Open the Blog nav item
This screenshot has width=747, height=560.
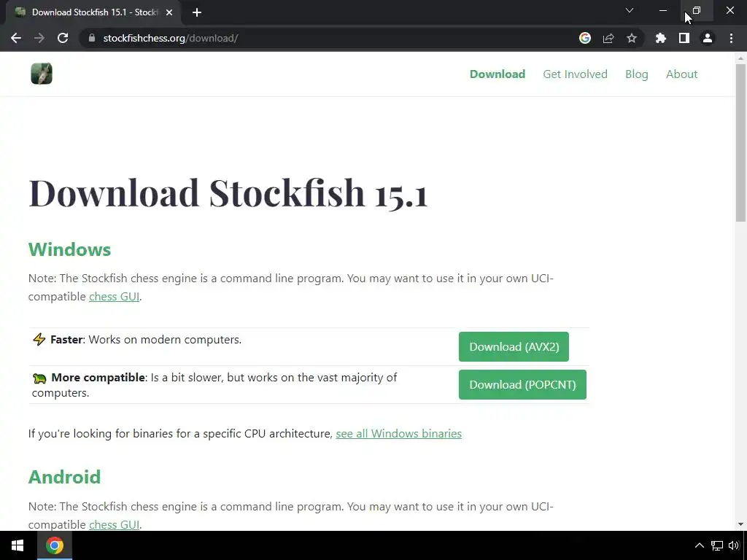(636, 74)
